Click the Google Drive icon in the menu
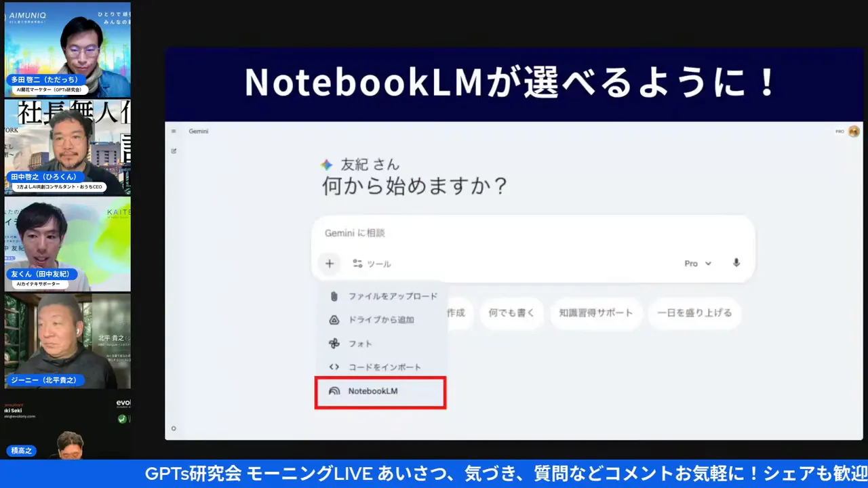The image size is (868, 488). 333,320
